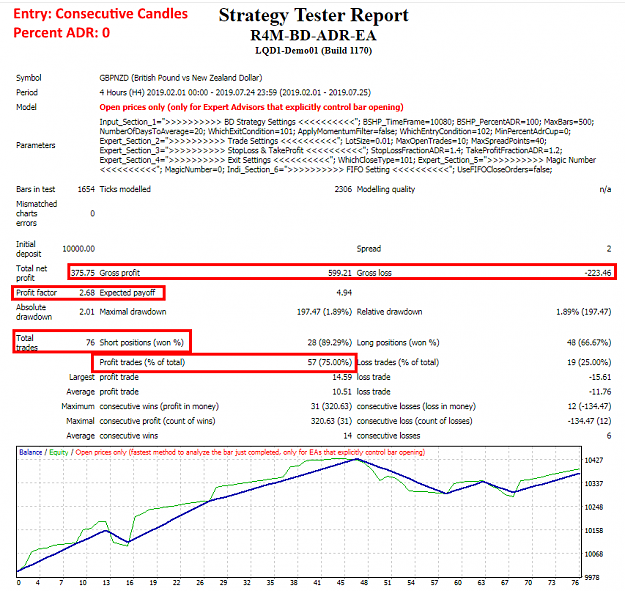
Task: Click the 9978 y-axis label on chart
Action: [594, 577]
